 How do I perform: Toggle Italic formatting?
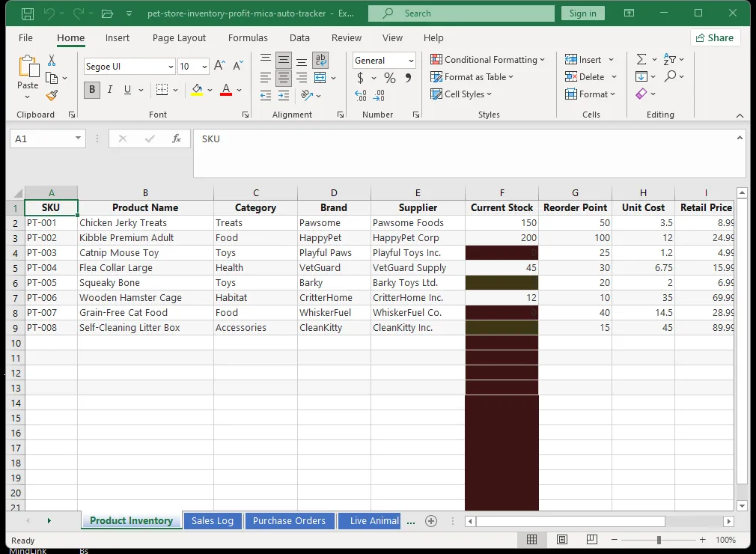pos(110,90)
